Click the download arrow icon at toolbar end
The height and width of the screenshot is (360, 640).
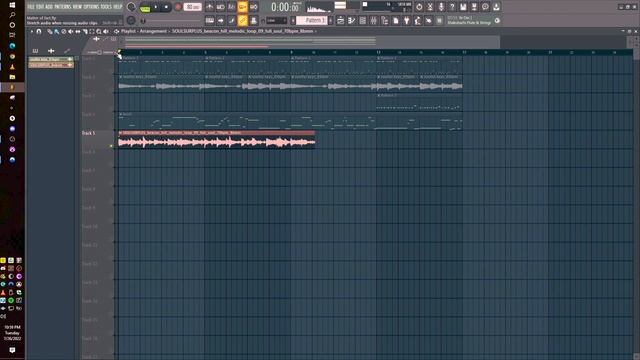click(496, 7)
